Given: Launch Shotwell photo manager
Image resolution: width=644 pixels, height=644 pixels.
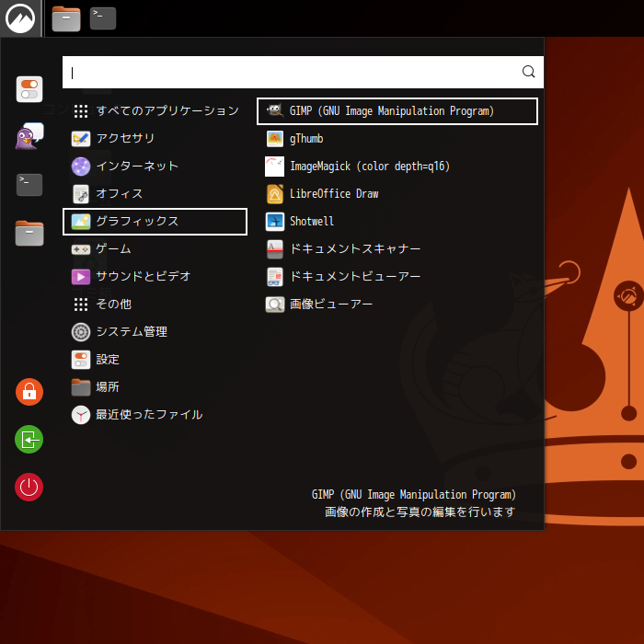Looking at the screenshot, I should 397,222.
